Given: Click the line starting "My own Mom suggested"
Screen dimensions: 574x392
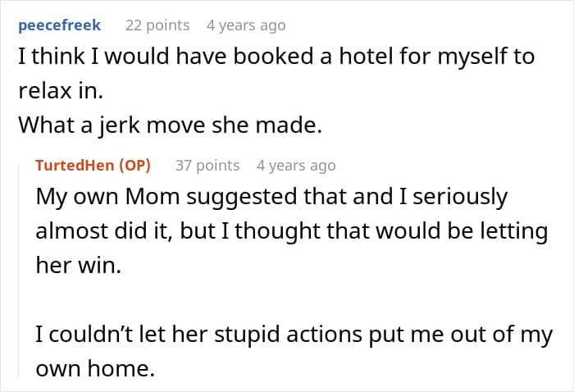Looking at the screenshot, I should coord(271,198).
